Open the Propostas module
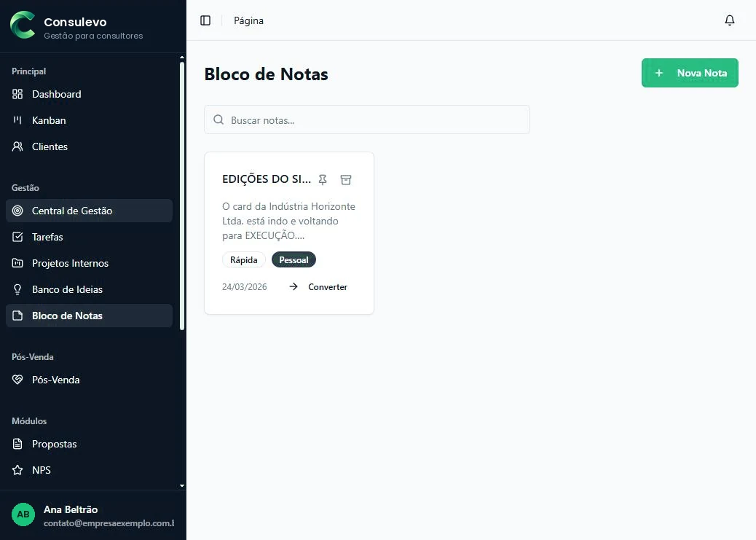The image size is (756, 540). coord(89,444)
